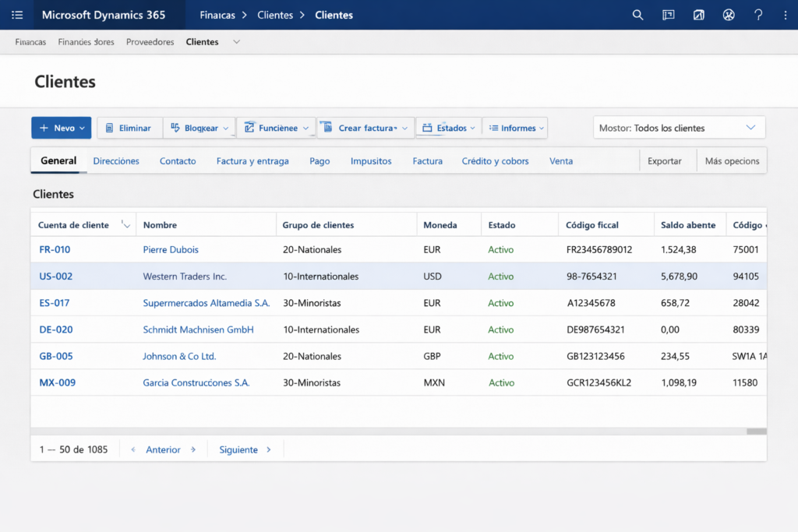Click the Bloqkear icon
The image size is (798, 532).
point(175,128)
